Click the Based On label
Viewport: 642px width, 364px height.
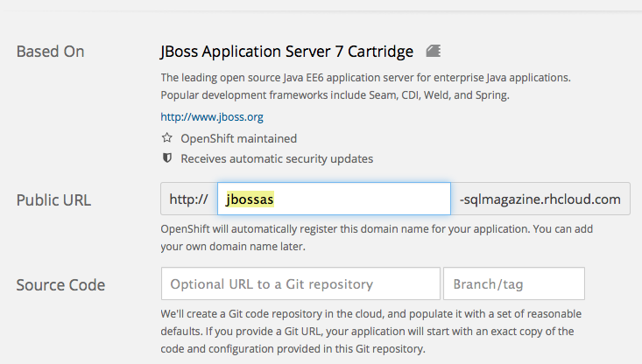tap(50, 52)
